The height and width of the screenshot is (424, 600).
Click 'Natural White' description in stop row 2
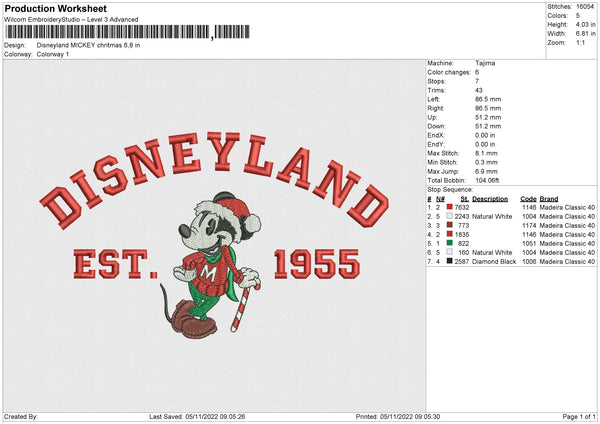click(492, 217)
